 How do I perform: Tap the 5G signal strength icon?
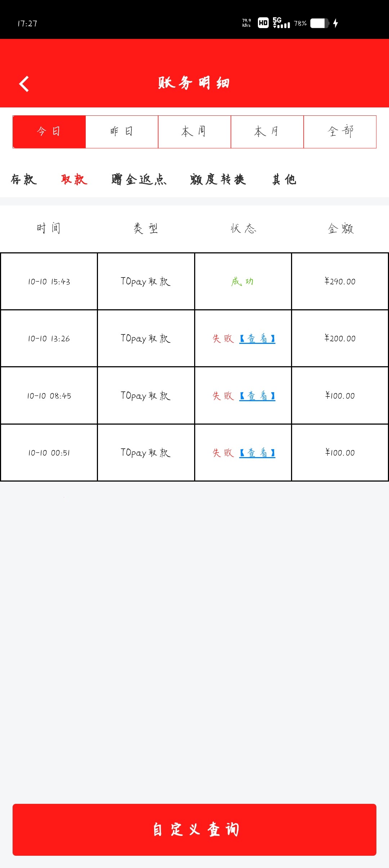(x=281, y=23)
